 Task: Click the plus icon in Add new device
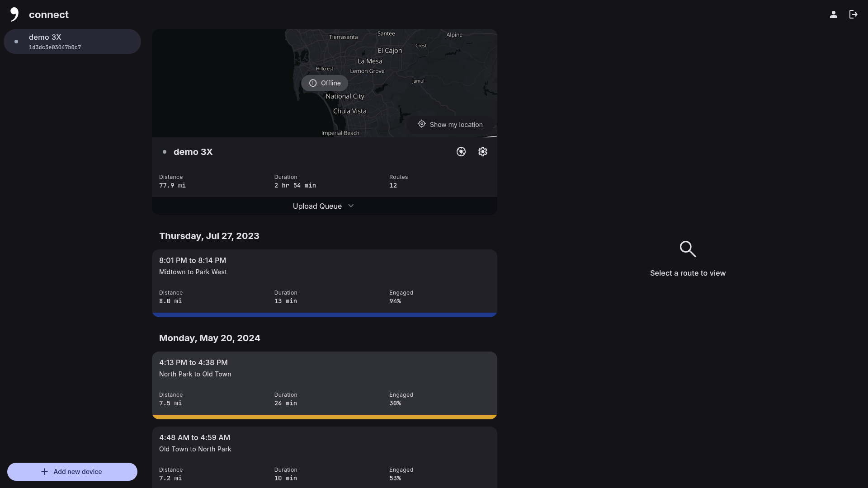[44, 472]
